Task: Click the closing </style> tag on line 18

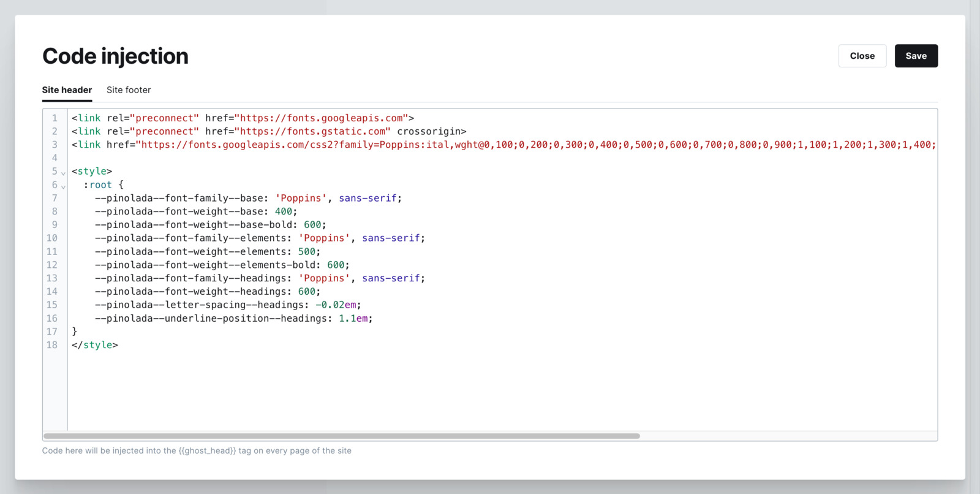Action: (95, 345)
